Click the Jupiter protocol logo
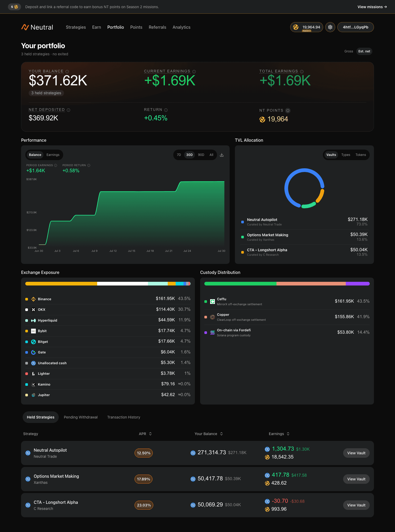This screenshot has height=532, width=395. (x=33, y=395)
